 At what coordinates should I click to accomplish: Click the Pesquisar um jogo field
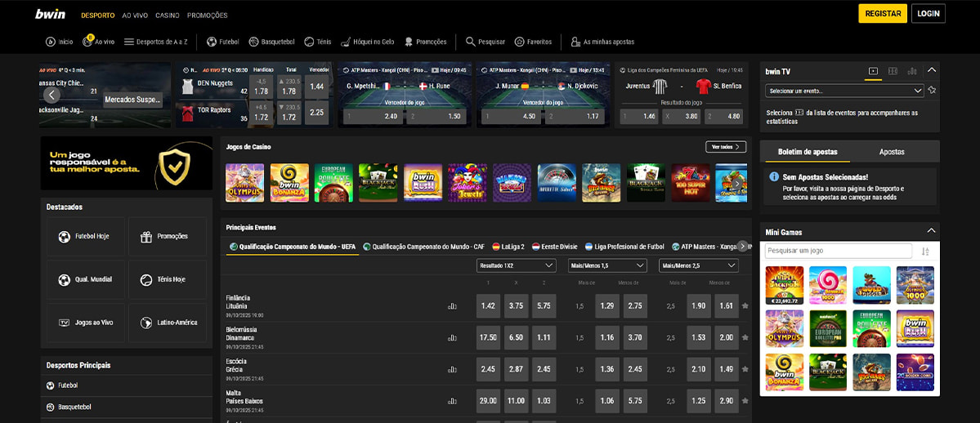coord(838,252)
